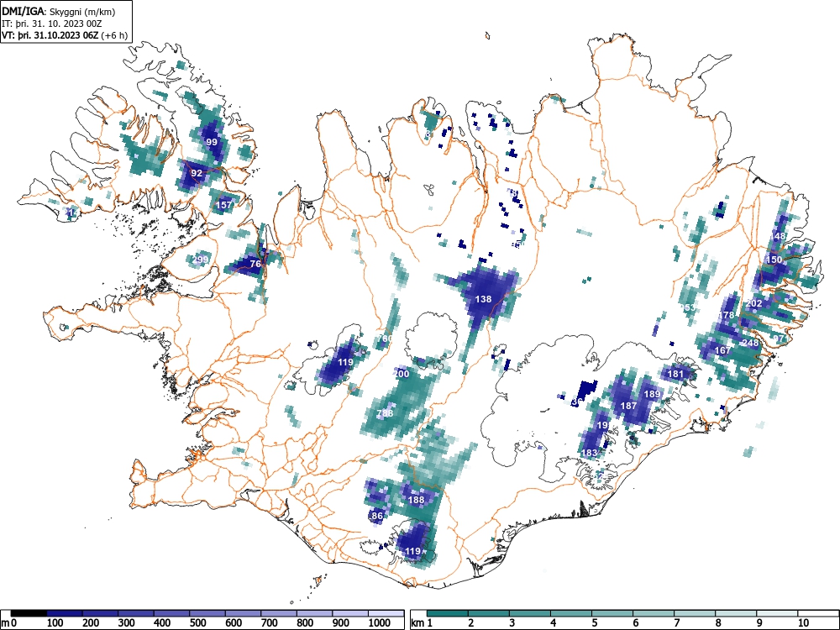Select the map value 167
The width and height of the screenshot is (840, 630).
722,351
